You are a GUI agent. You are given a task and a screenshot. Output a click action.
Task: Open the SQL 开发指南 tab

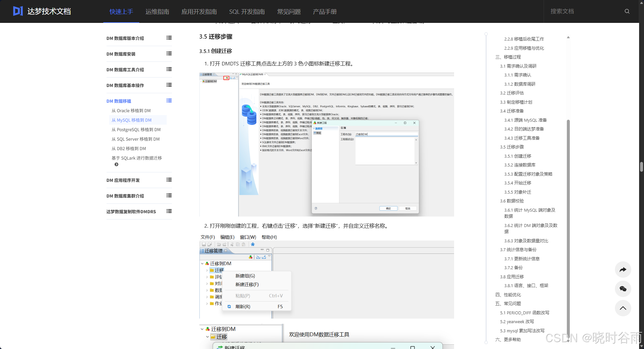point(247,12)
